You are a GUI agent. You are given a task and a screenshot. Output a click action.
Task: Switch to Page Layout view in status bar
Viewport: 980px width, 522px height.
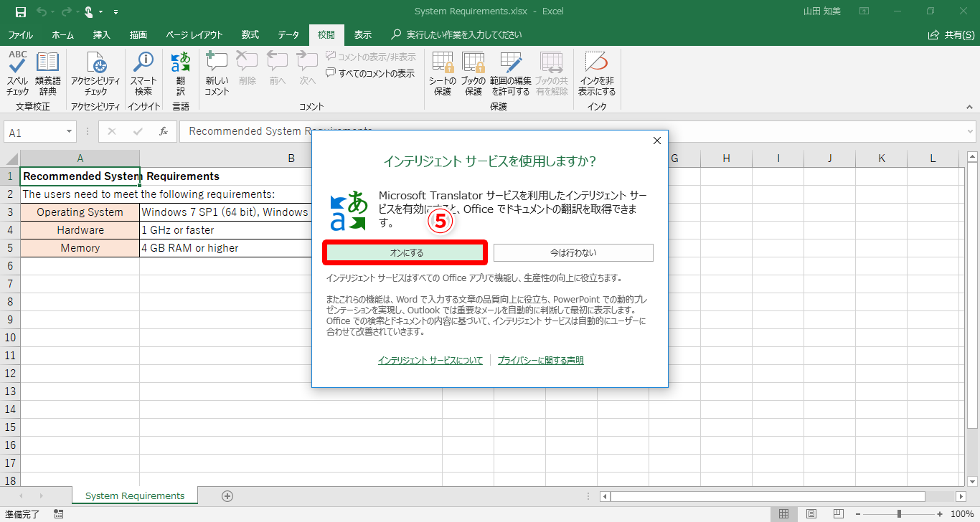(811, 514)
